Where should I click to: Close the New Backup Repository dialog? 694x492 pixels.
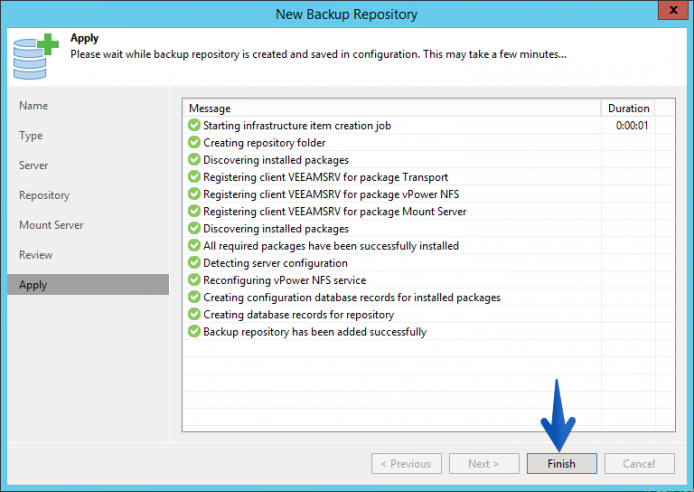673,10
